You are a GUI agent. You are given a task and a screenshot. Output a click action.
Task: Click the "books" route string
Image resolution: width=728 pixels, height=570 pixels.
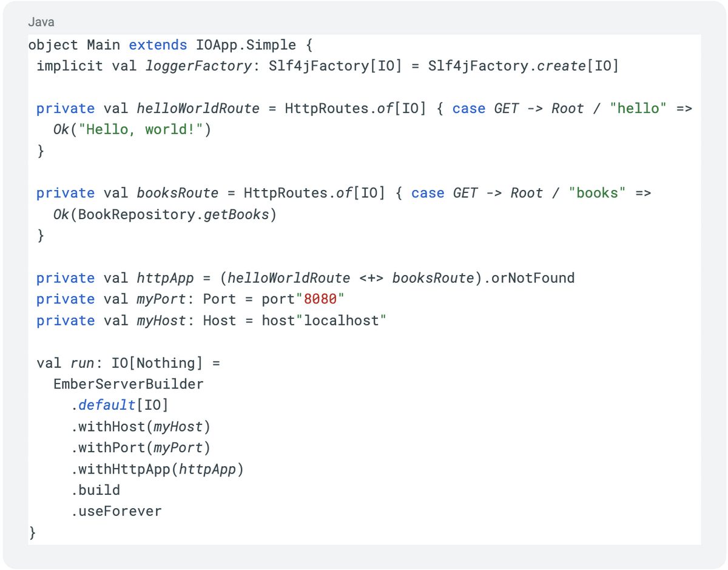[598, 192]
